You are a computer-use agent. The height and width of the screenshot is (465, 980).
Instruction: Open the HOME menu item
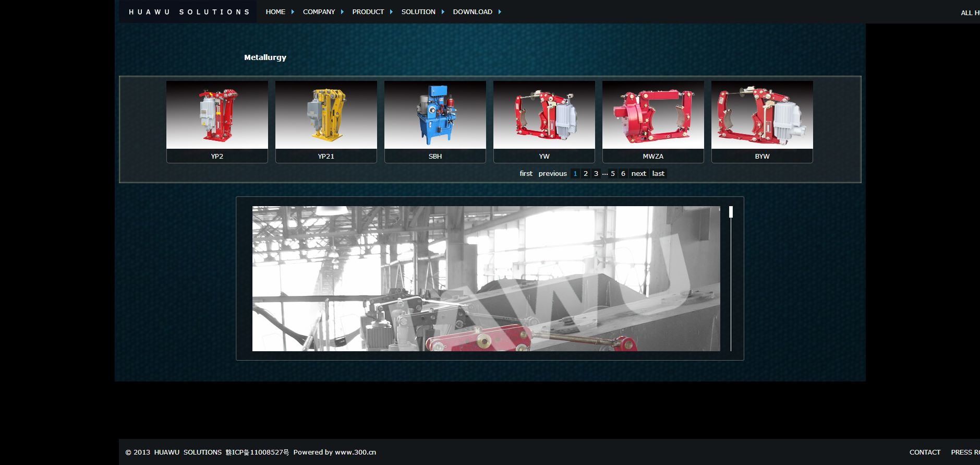tap(275, 11)
